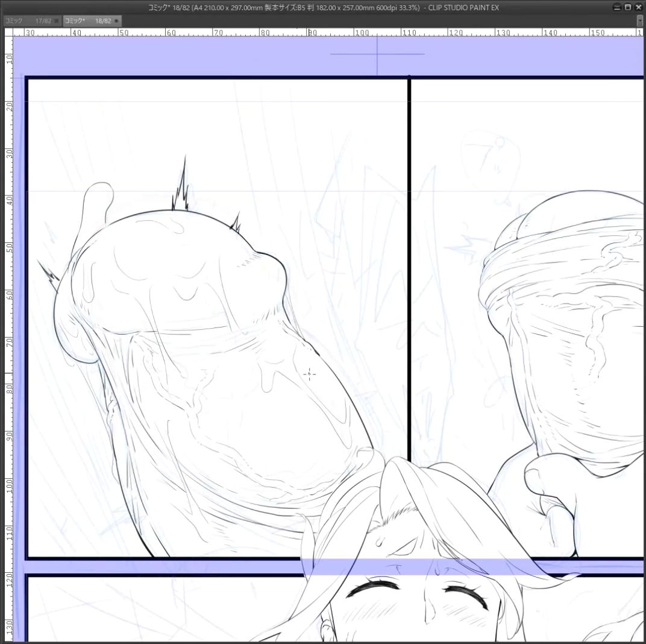Open the canvas tab list dropdown arrow
This screenshot has width=646, height=644.
click(x=639, y=21)
